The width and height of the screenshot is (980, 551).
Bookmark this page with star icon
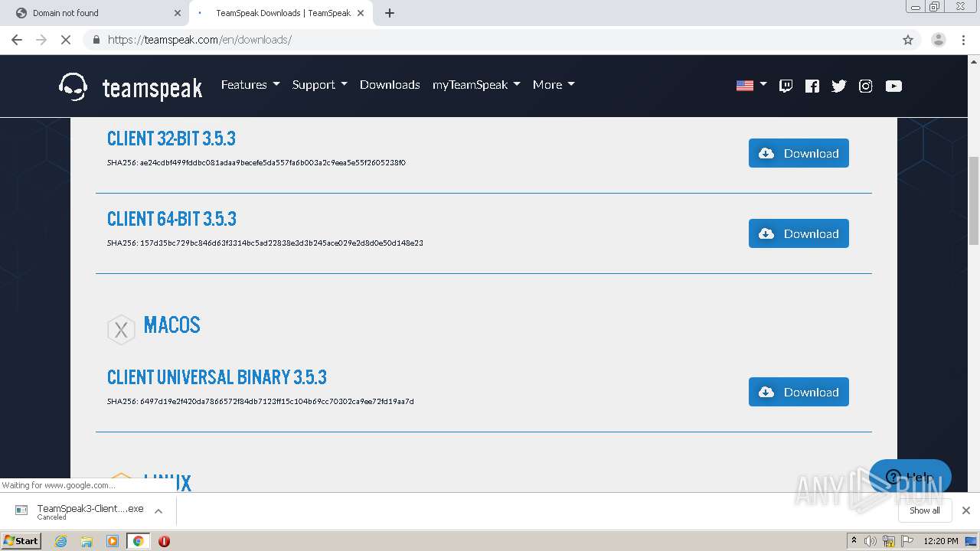[908, 40]
